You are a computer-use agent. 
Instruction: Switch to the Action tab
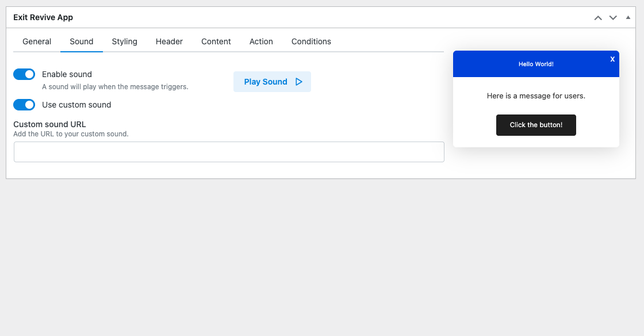pyautogui.click(x=261, y=41)
